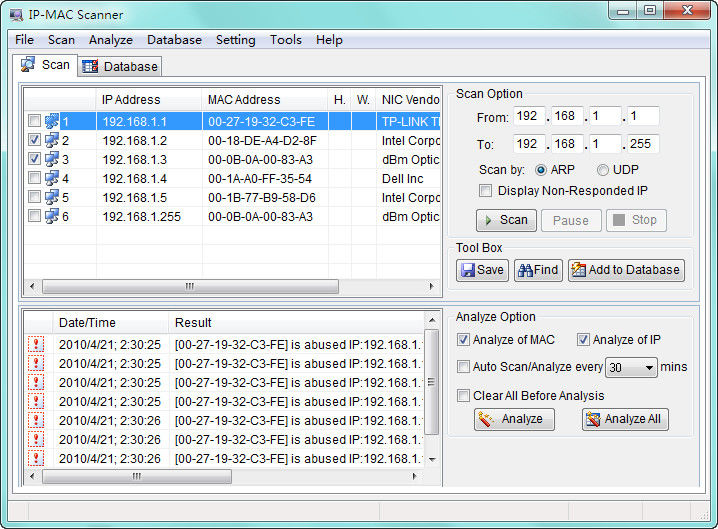
Task: Click the Analyze wand icon
Action: click(x=487, y=420)
